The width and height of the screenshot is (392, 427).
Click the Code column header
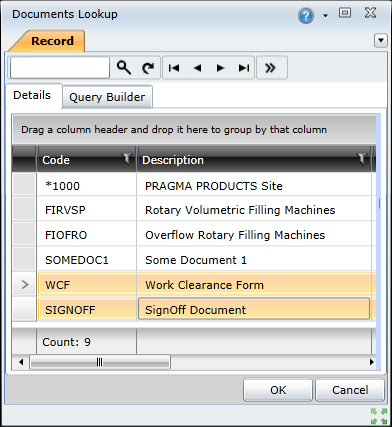pos(86,160)
